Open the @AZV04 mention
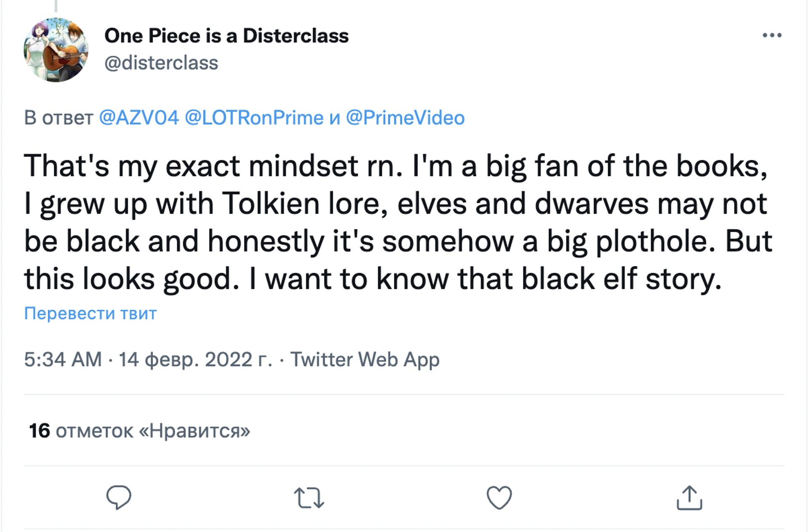Viewport: 808px width, 532px height. point(139,117)
